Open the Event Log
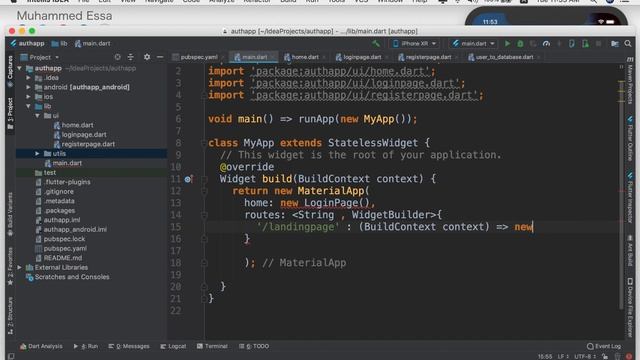The image size is (640, 360). (x=604, y=346)
